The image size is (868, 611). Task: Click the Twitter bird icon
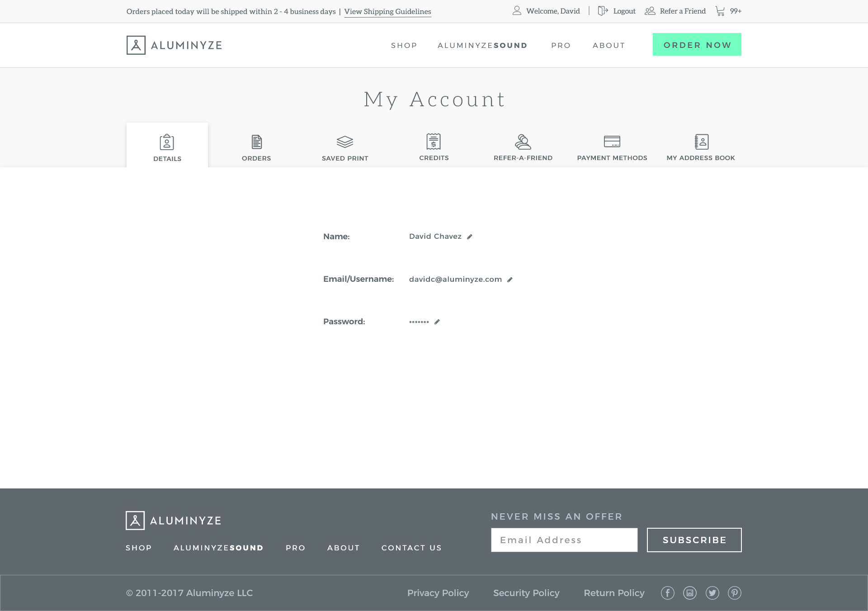pyautogui.click(x=712, y=593)
